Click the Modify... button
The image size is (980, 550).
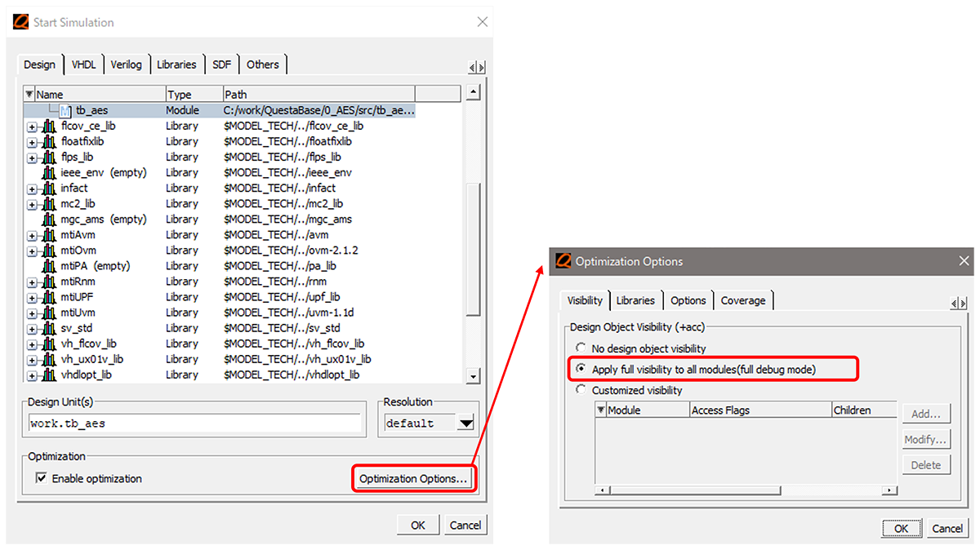coord(926,440)
